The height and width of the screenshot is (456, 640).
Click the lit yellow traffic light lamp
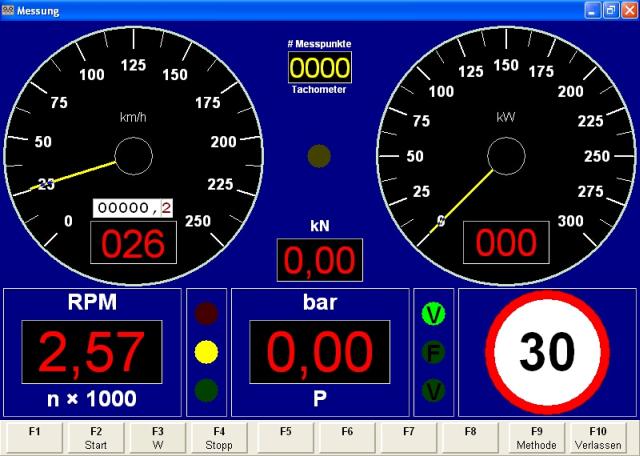click(206, 352)
